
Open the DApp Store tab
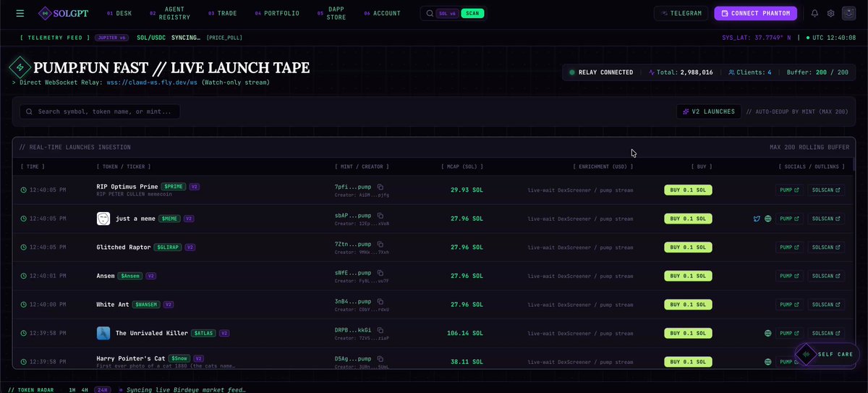333,13
